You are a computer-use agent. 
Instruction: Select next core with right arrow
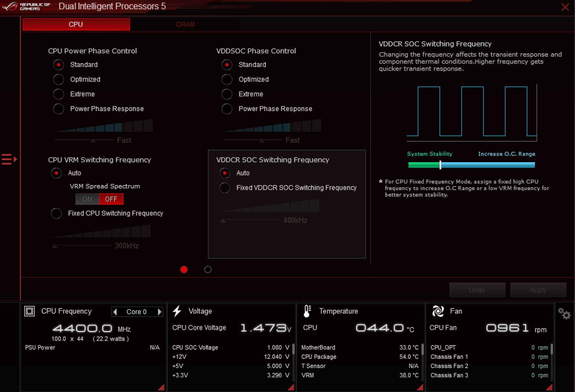point(160,312)
